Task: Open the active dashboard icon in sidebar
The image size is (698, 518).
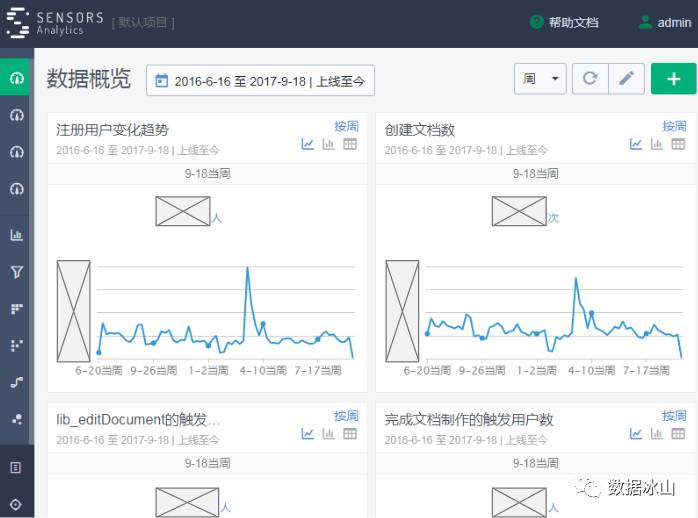Action: (x=16, y=78)
